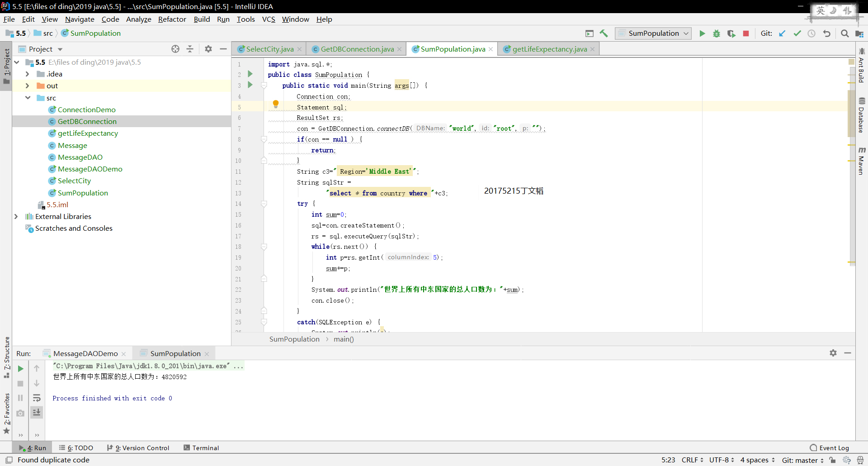Minimize the Run tool window
Screen dimensions: 868x466
pos(848,353)
